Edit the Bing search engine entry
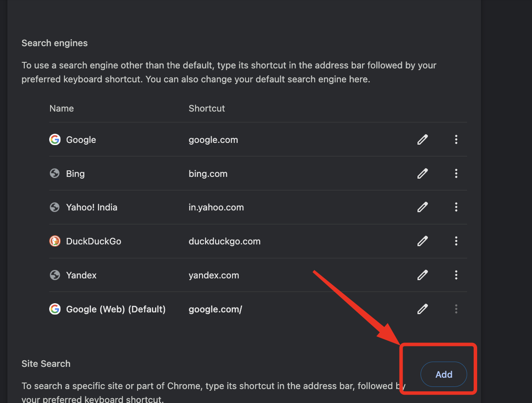 [x=422, y=173]
